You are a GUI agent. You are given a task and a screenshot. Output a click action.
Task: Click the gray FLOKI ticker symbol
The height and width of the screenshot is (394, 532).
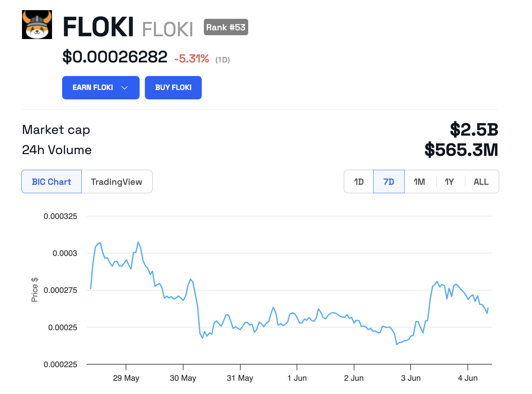(168, 29)
